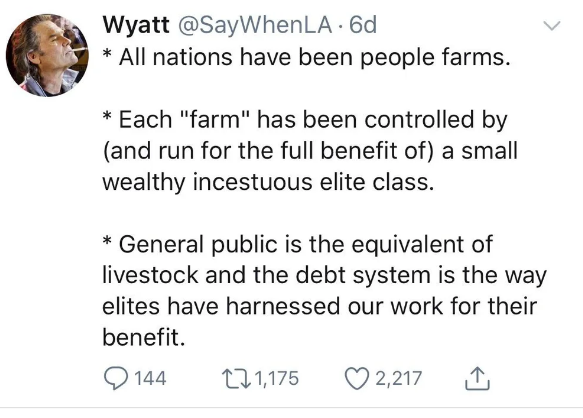
Task: Open the @SayWhenLA handle link
Action: [255, 25]
